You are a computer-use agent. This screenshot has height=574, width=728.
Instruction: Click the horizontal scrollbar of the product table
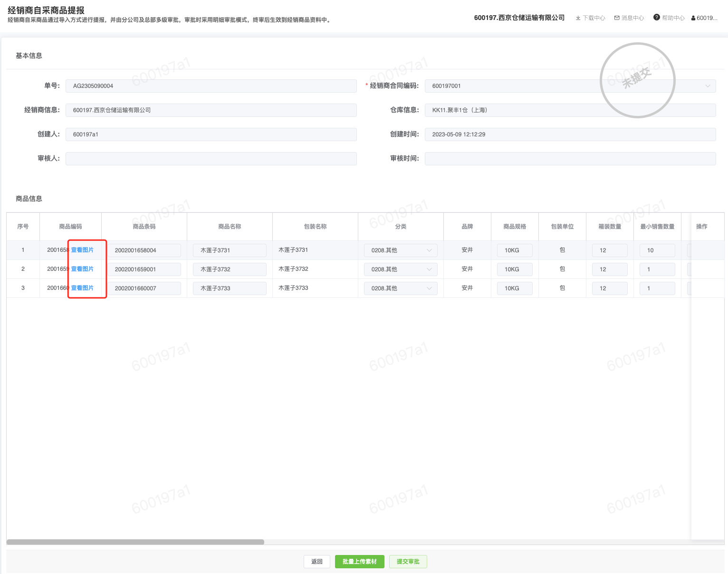click(135, 542)
